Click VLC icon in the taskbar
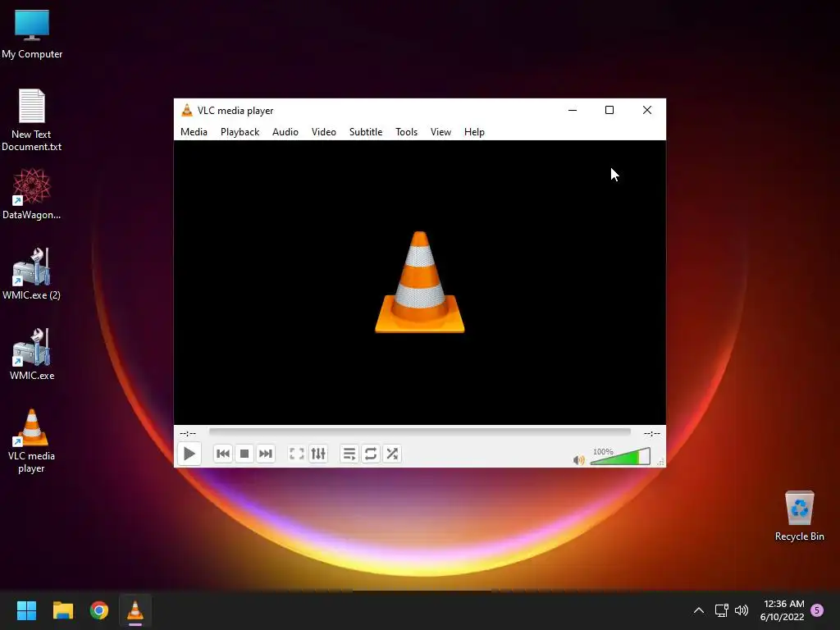This screenshot has width=840, height=630. tap(135, 610)
